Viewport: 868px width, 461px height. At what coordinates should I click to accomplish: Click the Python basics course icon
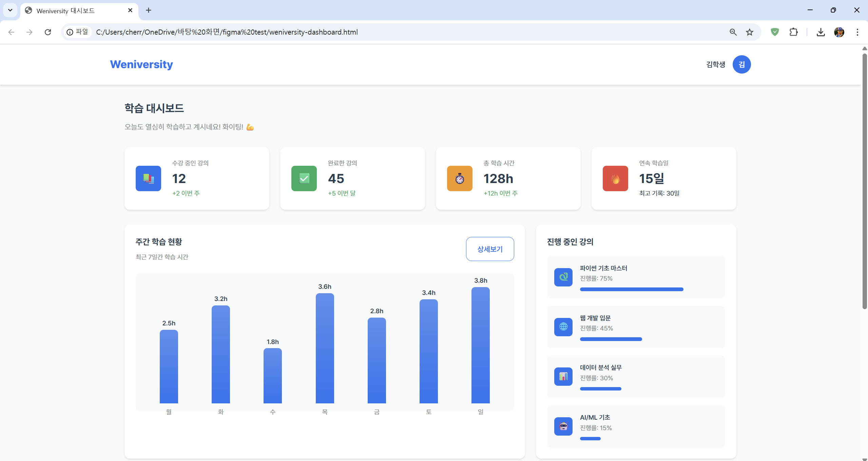pos(563,277)
